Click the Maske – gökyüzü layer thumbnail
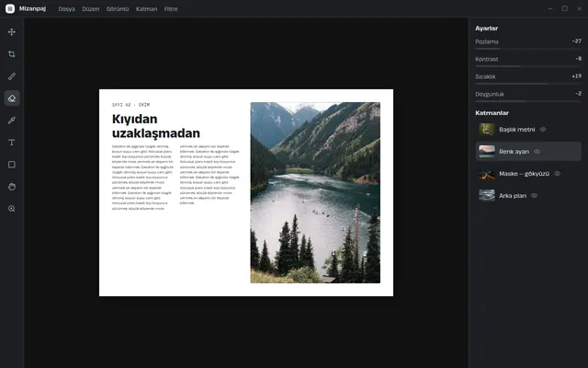 (x=487, y=174)
